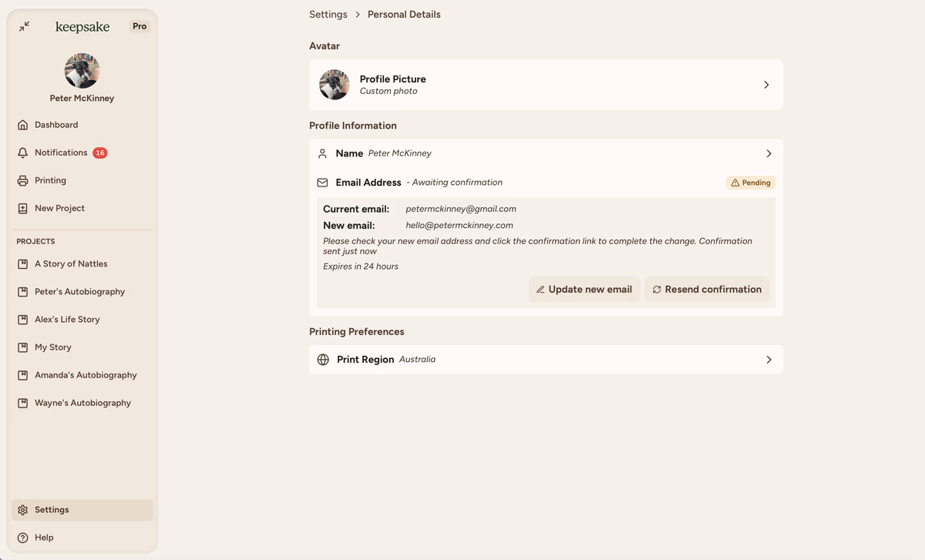Screen dimensions: 925x560
Task: Click the Pending status badge
Action: [750, 183]
